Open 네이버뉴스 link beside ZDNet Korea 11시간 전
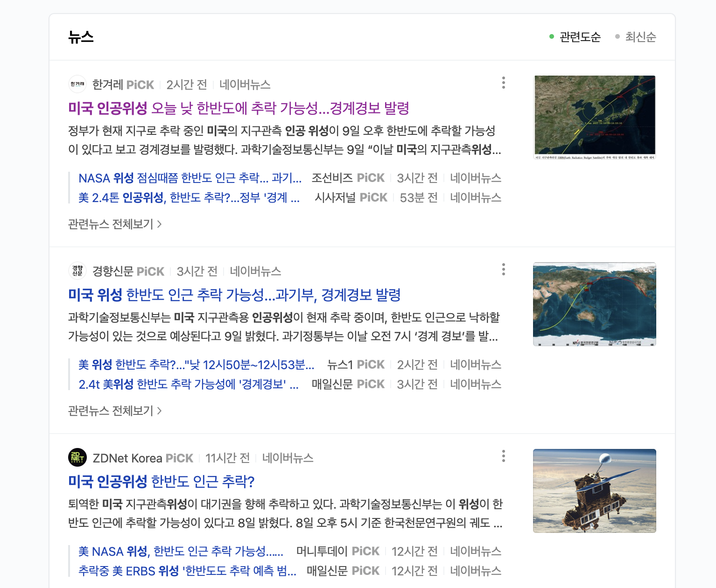Viewport: 716px width, 588px height. tap(288, 458)
